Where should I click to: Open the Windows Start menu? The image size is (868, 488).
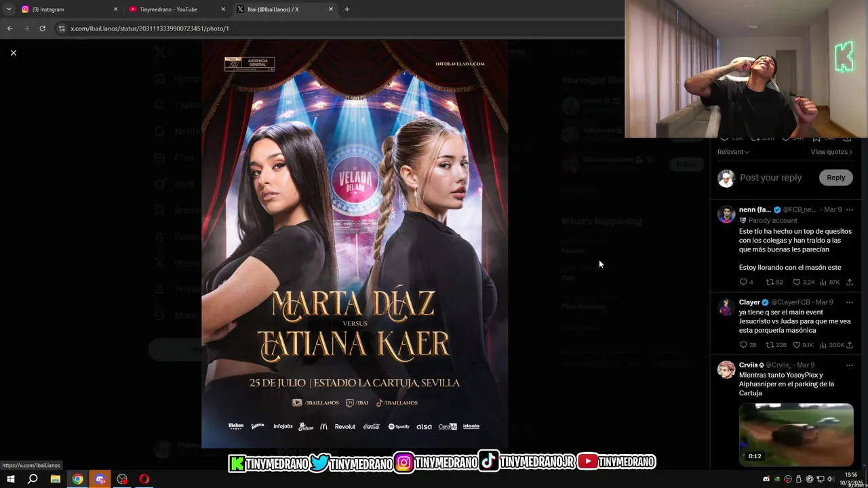coord(10,479)
